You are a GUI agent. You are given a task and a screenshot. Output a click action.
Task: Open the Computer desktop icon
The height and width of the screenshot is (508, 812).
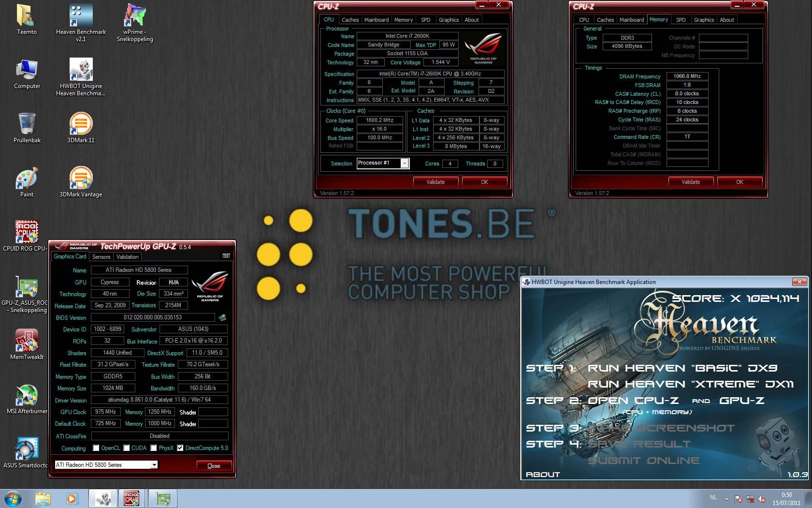[x=27, y=74]
